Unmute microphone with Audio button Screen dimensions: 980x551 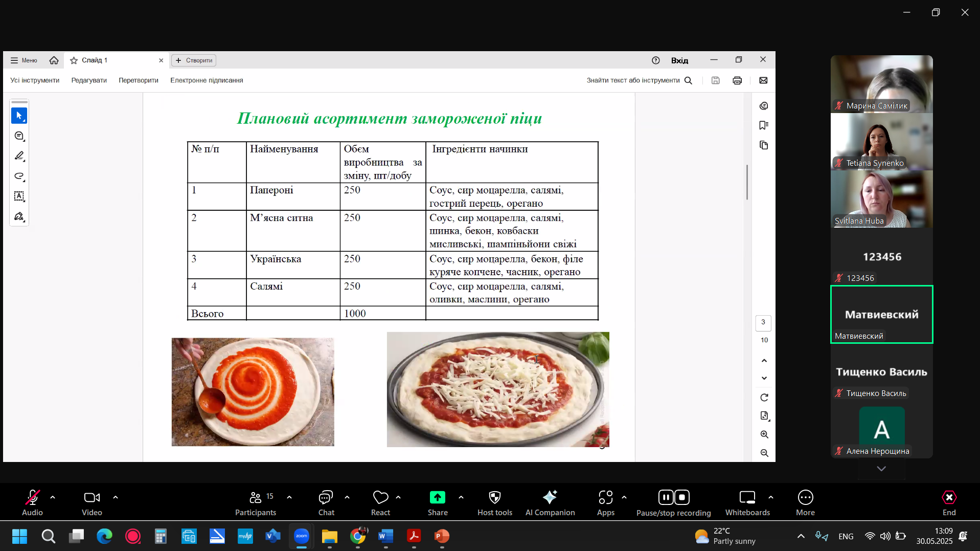pos(32,503)
